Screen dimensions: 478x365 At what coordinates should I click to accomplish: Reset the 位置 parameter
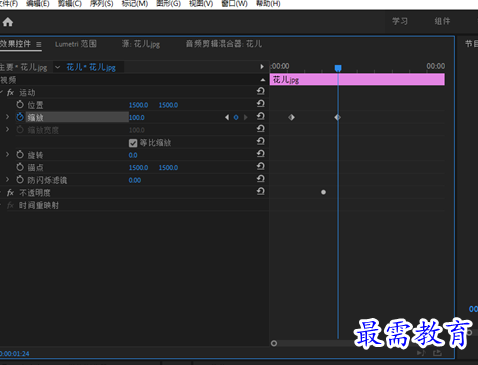click(x=261, y=104)
